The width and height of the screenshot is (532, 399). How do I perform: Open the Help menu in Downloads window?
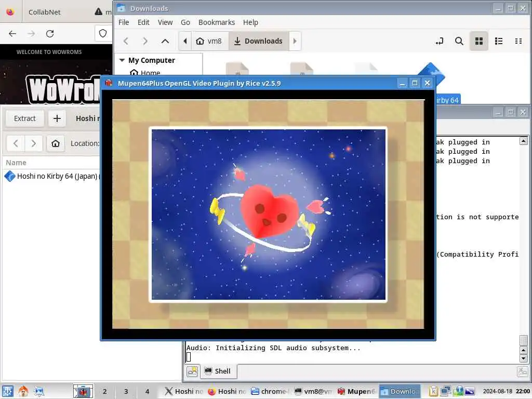click(x=250, y=22)
